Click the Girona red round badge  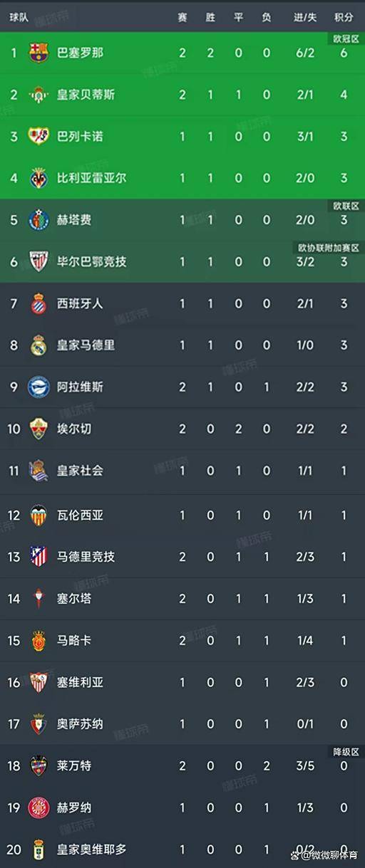tap(38, 807)
